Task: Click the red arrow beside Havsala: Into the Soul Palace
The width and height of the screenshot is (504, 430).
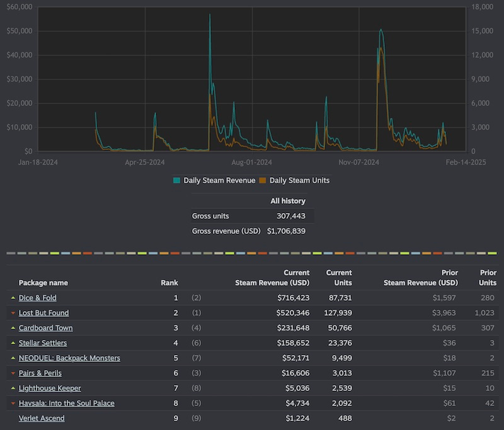Action: pyautogui.click(x=13, y=404)
